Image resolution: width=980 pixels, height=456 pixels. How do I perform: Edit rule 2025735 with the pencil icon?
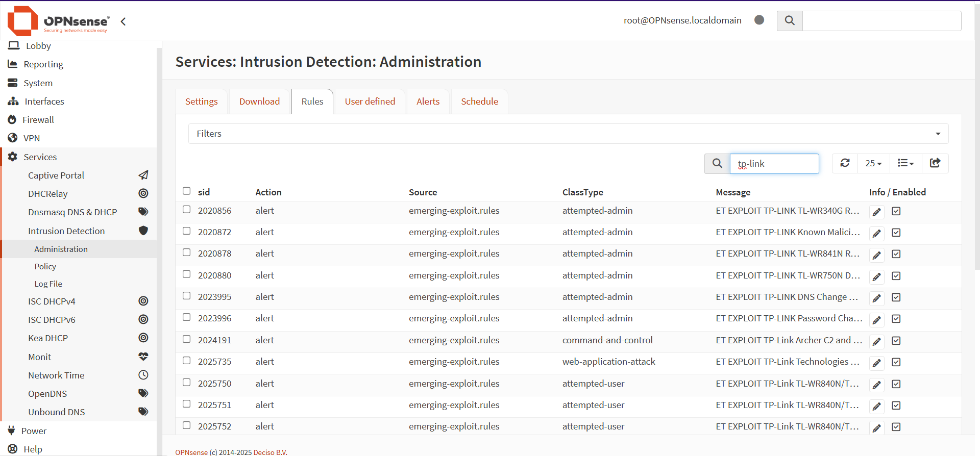[x=877, y=363]
